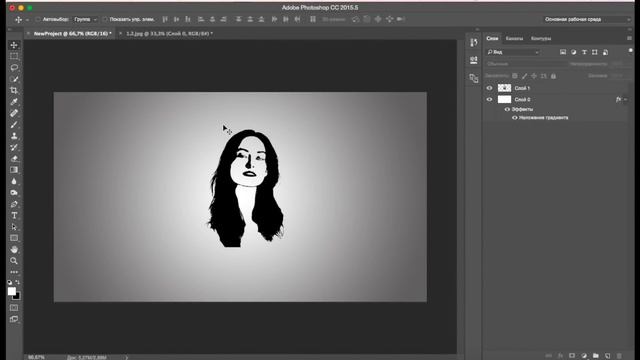Open the status bar document info arrow

coord(127,358)
